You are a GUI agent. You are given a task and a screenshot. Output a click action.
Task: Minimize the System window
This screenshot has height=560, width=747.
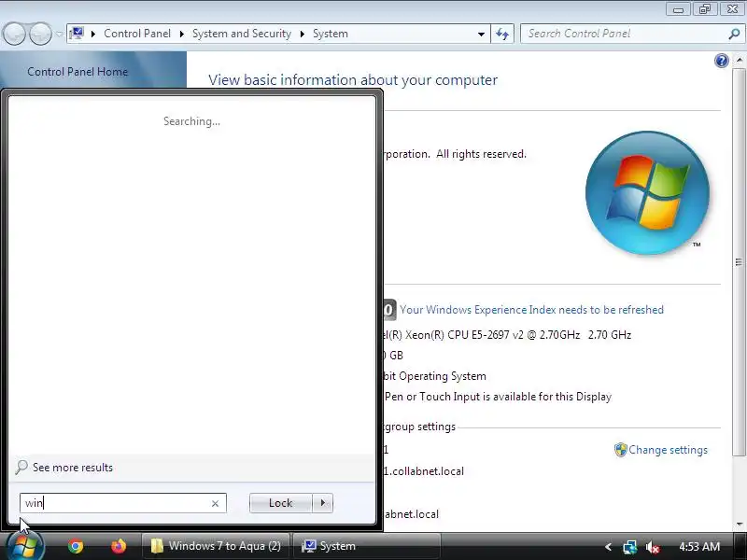678,9
